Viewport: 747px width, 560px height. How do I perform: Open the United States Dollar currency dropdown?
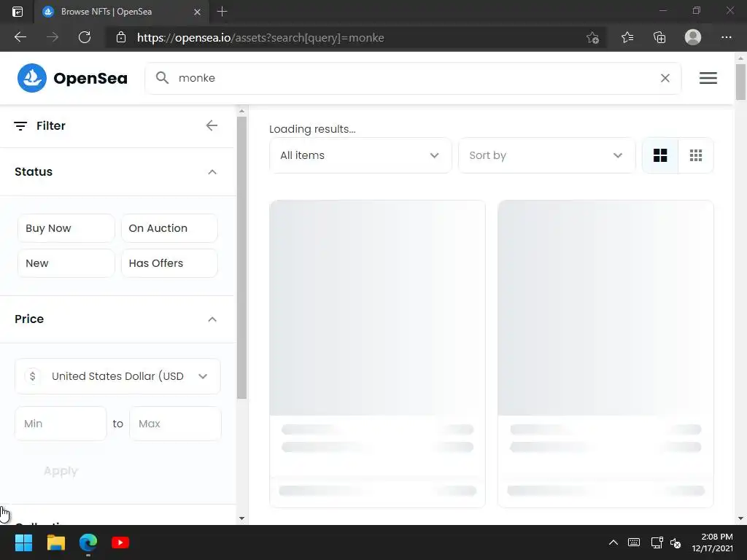[117, 376]
